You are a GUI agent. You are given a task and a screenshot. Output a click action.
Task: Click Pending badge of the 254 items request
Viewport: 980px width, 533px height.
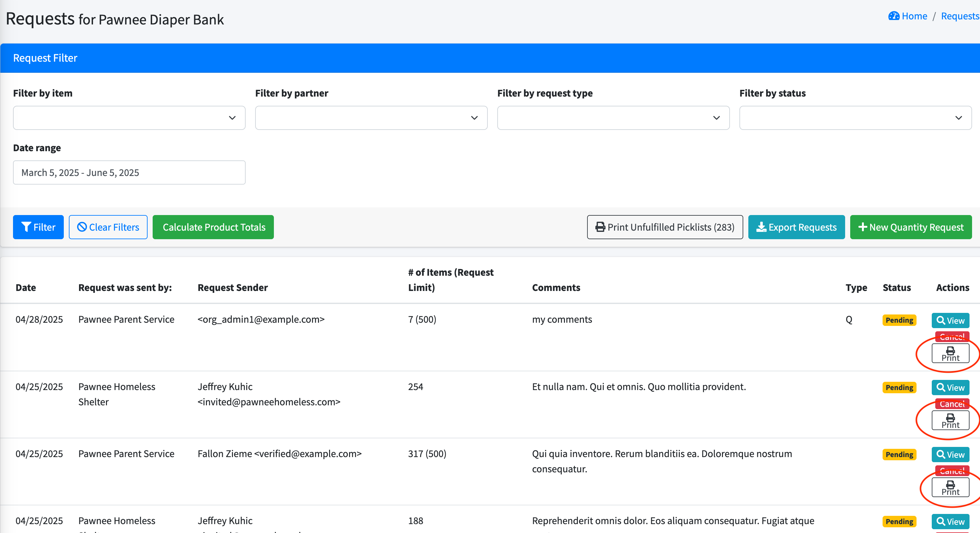click(899, 388)
